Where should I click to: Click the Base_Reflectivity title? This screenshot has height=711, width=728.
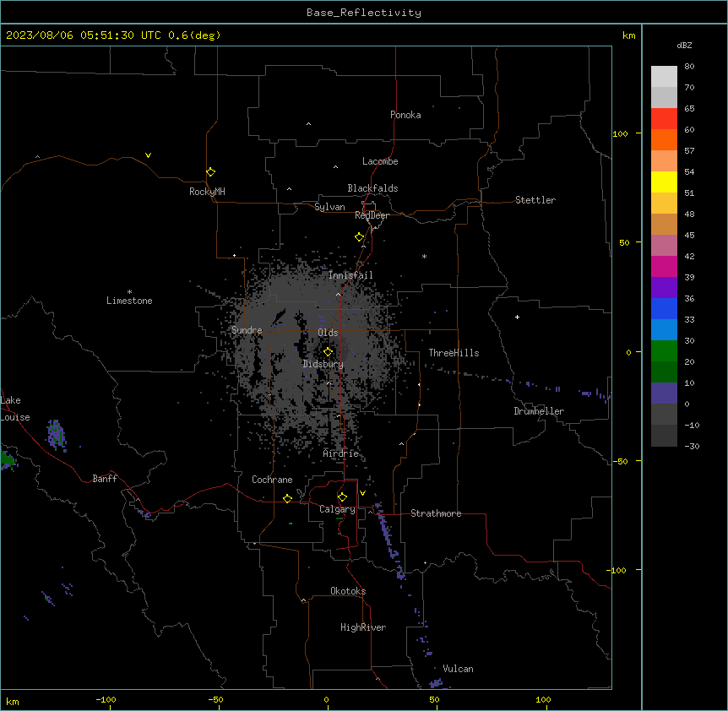[364, 13]
